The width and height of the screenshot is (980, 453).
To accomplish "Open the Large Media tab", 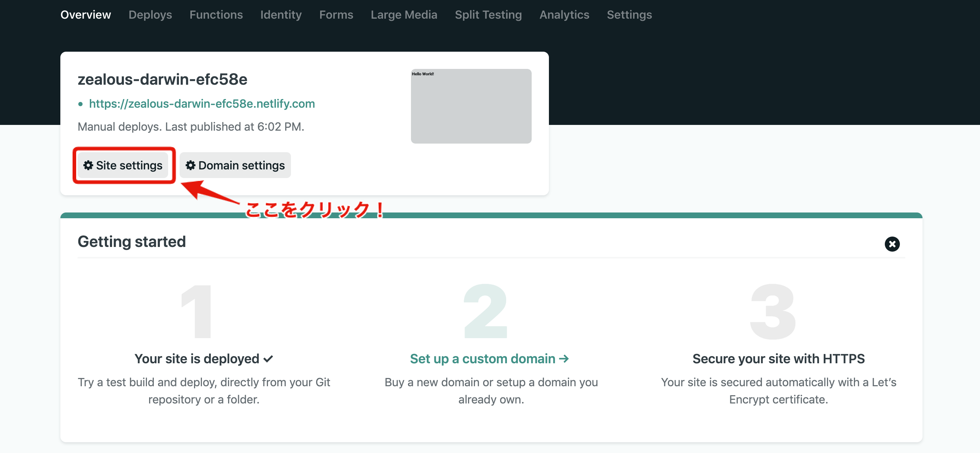I will click(x=404, y=15).
